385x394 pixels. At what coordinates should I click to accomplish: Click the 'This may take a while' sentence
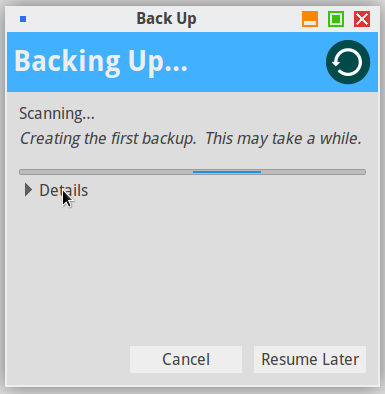coord(283,139)
